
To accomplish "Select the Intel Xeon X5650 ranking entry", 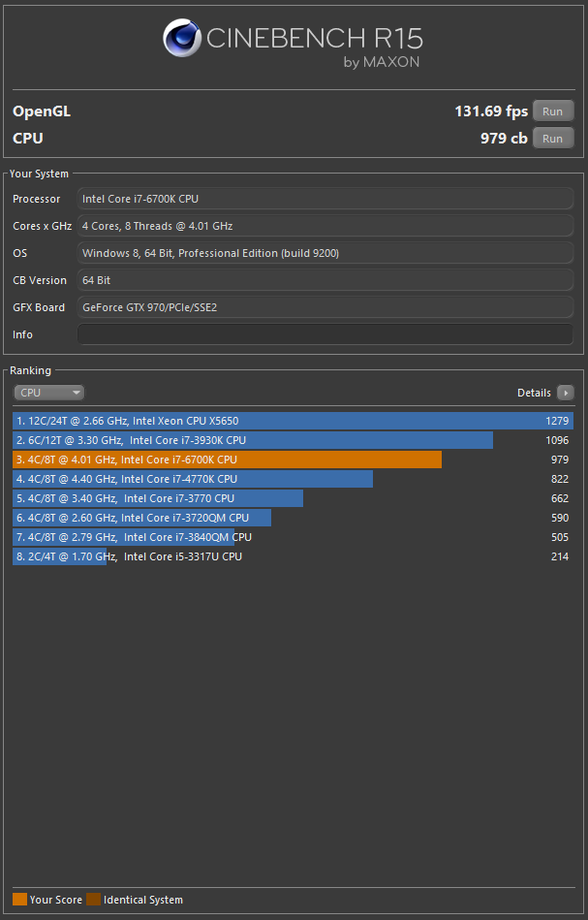I will pyautogui.click(x=291, y=421).
